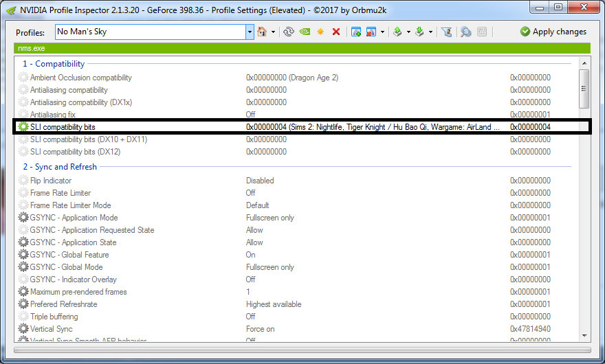This screenshot has width=605, height=364.
Task: Click the 'Default' value of Frame Rate Limiter Mode
Action: 257,205
